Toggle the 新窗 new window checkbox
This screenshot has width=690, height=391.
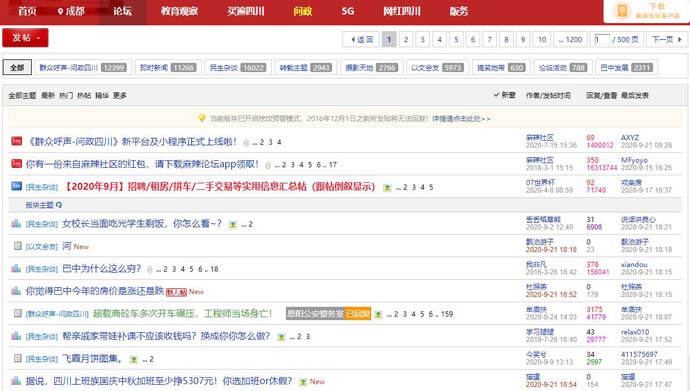click(504, 95)
